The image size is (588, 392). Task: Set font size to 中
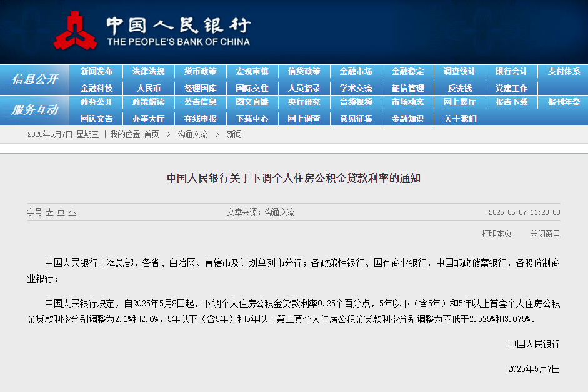pyautogui.click(x=61, y=212)
